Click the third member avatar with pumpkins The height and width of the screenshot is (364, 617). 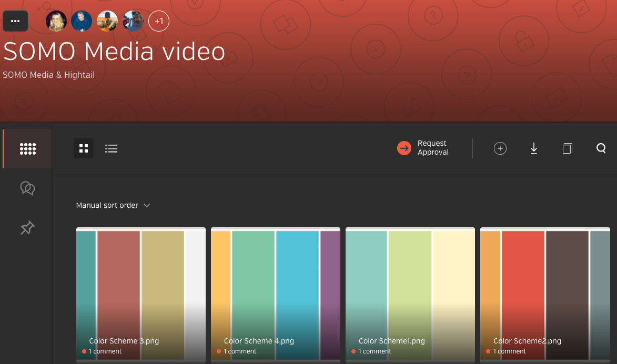pos(107,21)
